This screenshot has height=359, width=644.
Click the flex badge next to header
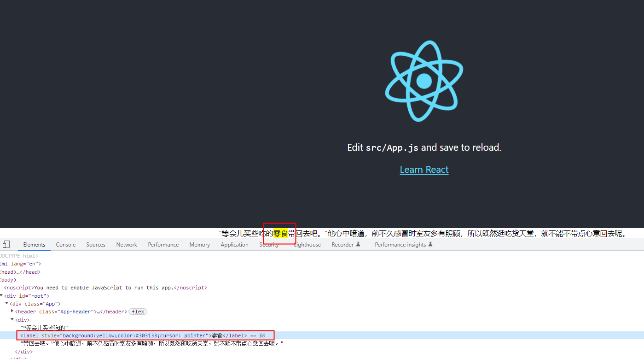pyautogui.click(x=138, y=312)
